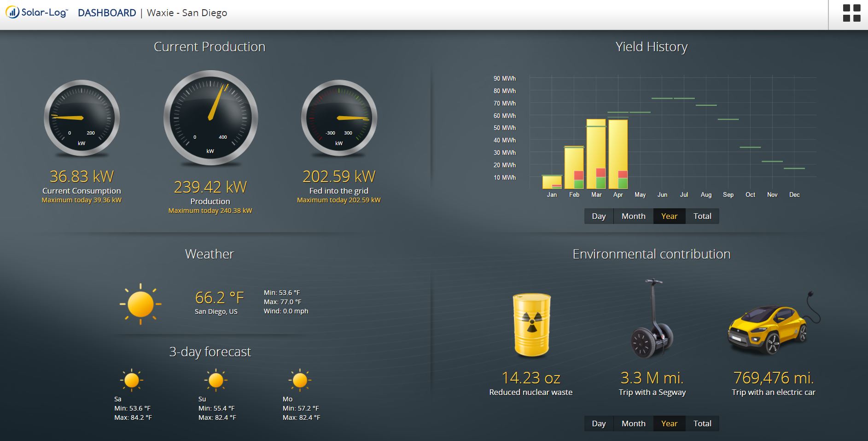Click the Production gauge dial
This screenshot has width=868, height=441.
click(x=210, y=118)
